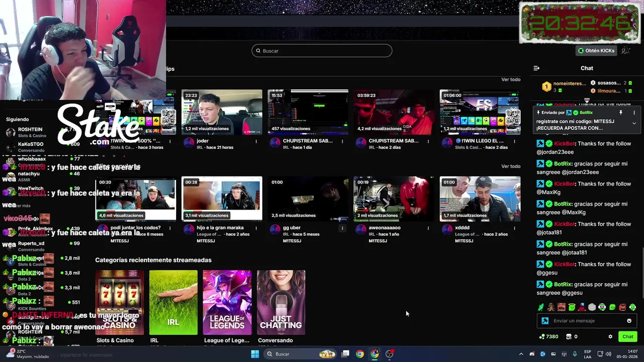Open the chat shop icon
The height and width of the screenshot is (362, 644).
569,337
